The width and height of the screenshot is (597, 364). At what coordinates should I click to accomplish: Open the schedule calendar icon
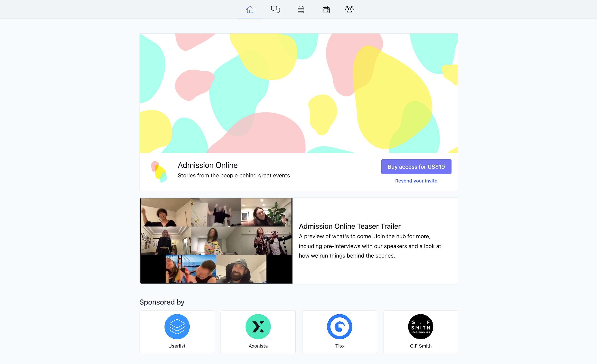click(x=301, y=10)
